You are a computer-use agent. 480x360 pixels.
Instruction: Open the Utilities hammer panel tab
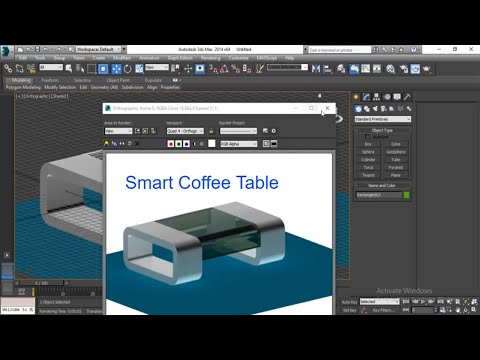coord(407,97)
